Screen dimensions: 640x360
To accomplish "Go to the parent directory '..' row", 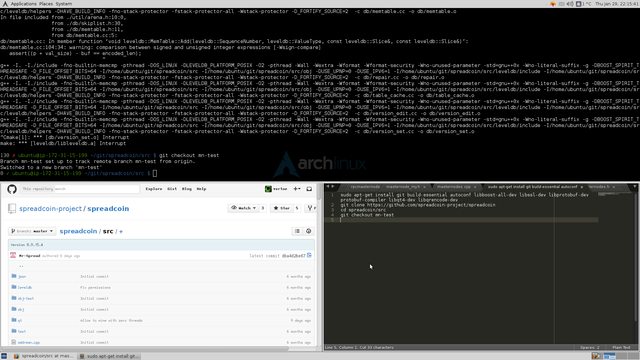I will coord(21,266).
